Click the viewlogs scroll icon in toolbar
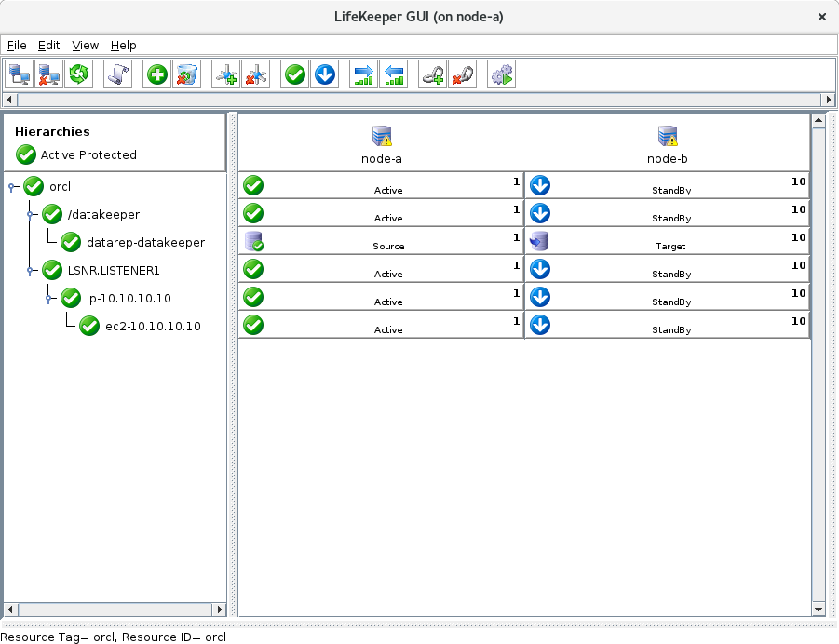Viewport: 839px width, 644px height. point(117,74)
